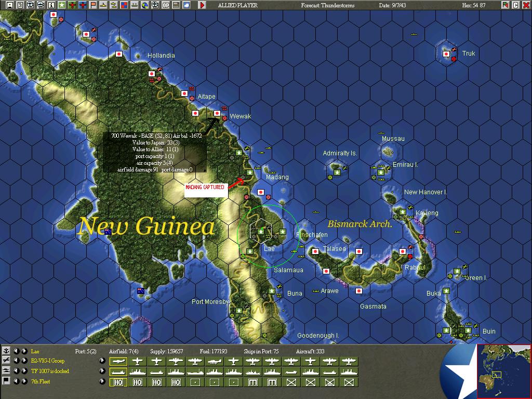This screenshot has height=399, width=532.
Task: Expand the B2-VIG-I Groep row arrow
Action: (102, 361)
